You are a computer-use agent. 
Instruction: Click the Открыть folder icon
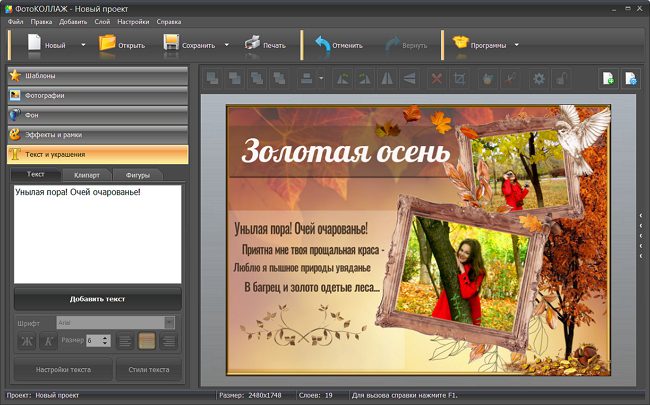(107, 44)
